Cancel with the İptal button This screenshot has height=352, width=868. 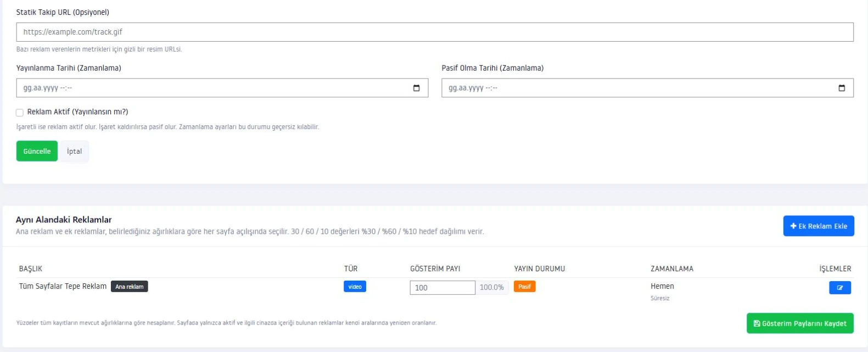(74, 151)
